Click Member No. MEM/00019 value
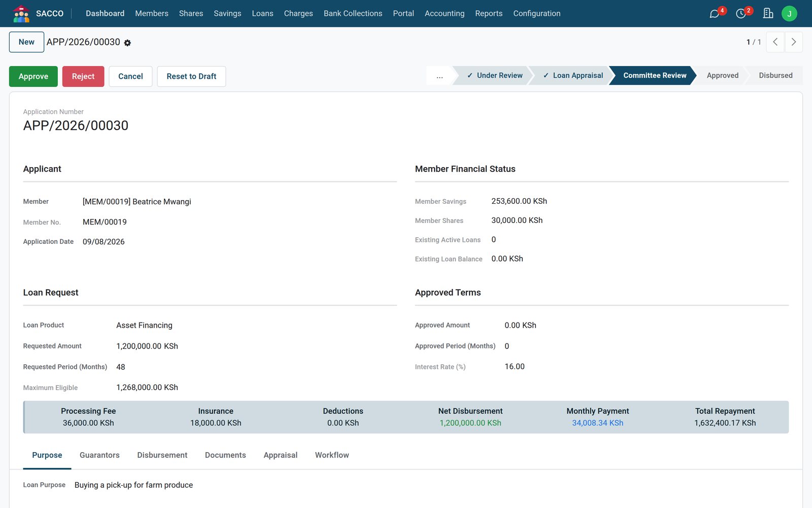The image size is (812, 508). (105, 223)
